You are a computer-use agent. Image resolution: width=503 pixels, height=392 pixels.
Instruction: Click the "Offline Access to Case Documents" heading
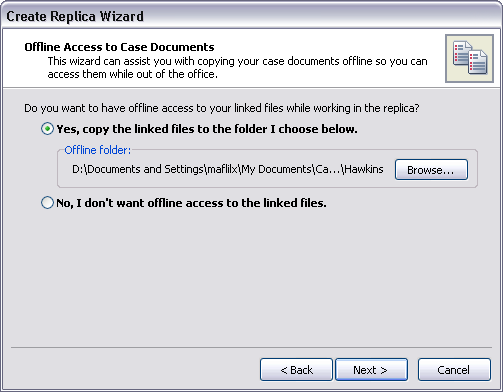(x=119, y=47)
